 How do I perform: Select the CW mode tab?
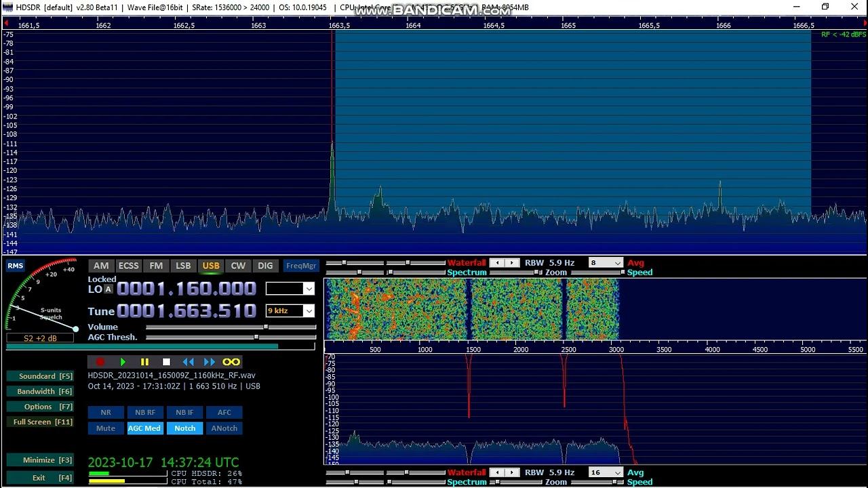[238, 266]
